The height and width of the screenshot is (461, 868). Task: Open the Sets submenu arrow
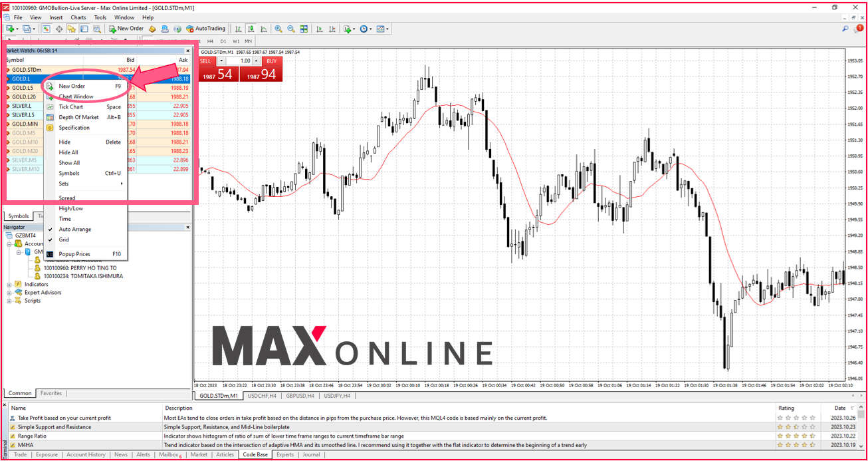tap(121, 184)
